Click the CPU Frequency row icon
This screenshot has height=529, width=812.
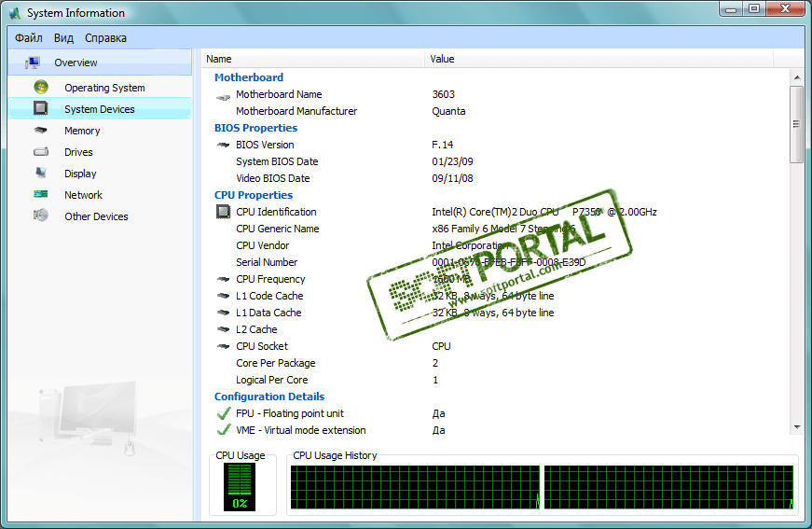point(223,279)
